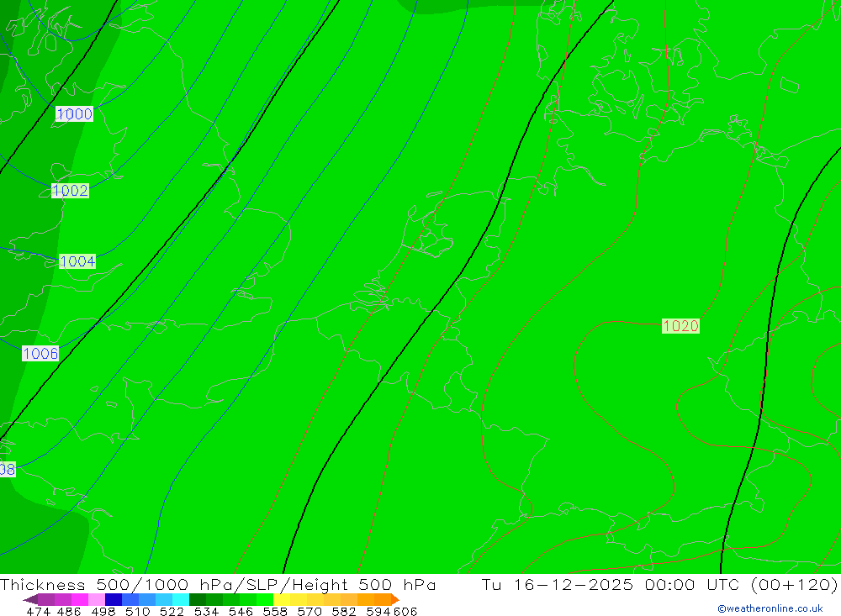Click the 474 legend value
The height and width of the screenshot is (616, 841).
click(x=38, y=611)
